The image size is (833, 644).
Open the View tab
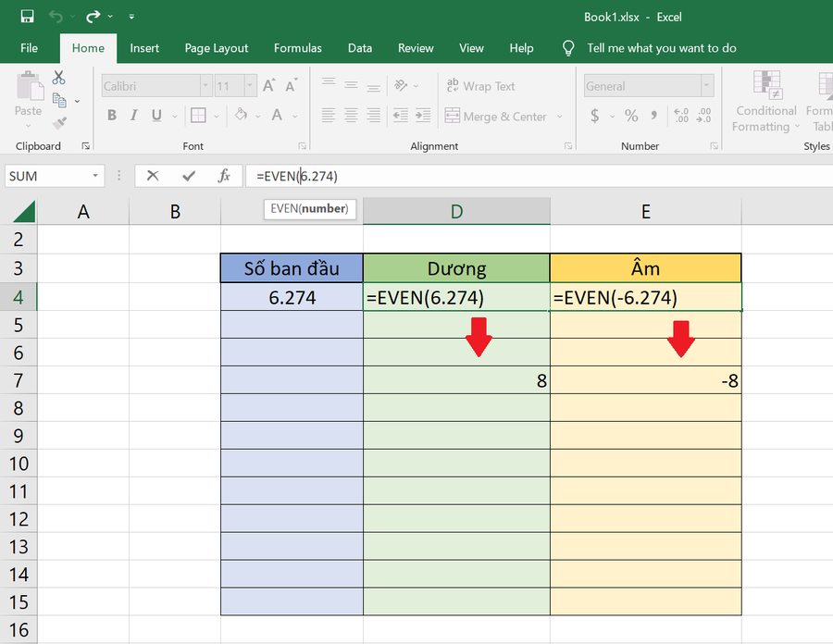point(471,48)
